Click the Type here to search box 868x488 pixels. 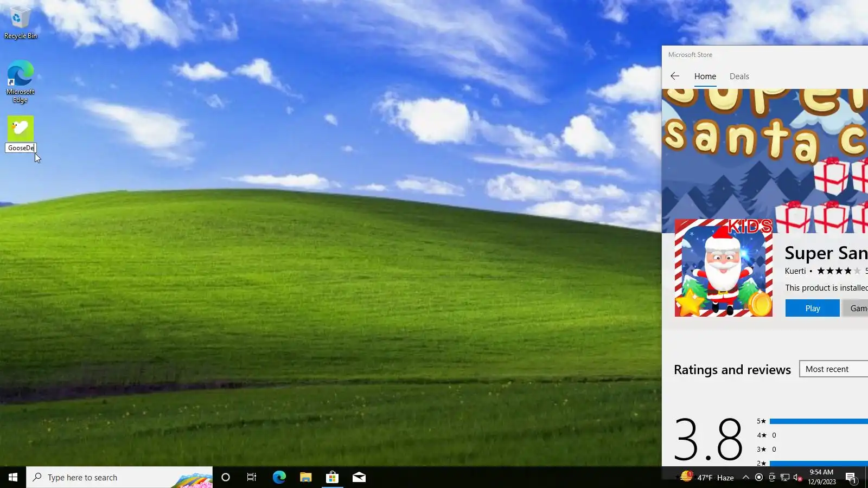tap(119, 477)
